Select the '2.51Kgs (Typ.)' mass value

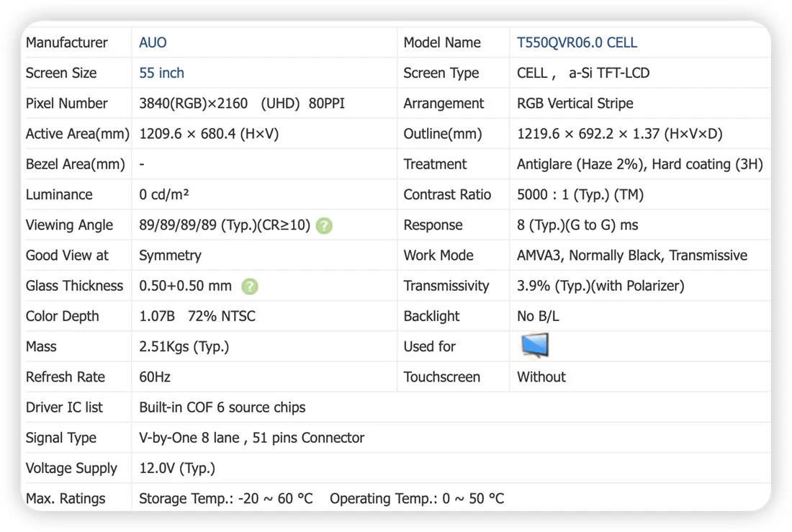[x=184, y=346]
